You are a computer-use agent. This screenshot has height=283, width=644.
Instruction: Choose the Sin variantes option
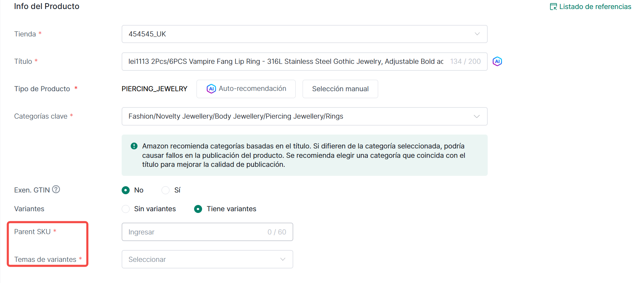click(126, 209)
